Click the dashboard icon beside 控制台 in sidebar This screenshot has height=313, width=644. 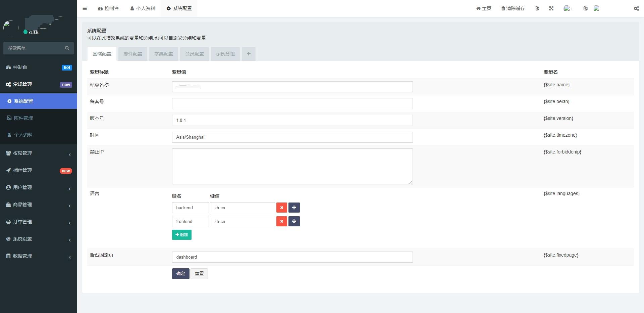pyautogui.click(x=8, y=67)
